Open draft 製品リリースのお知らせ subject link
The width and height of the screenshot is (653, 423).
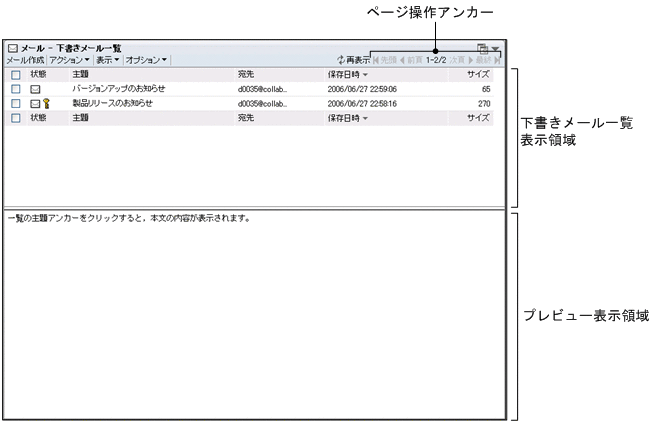tap(112, 103)
